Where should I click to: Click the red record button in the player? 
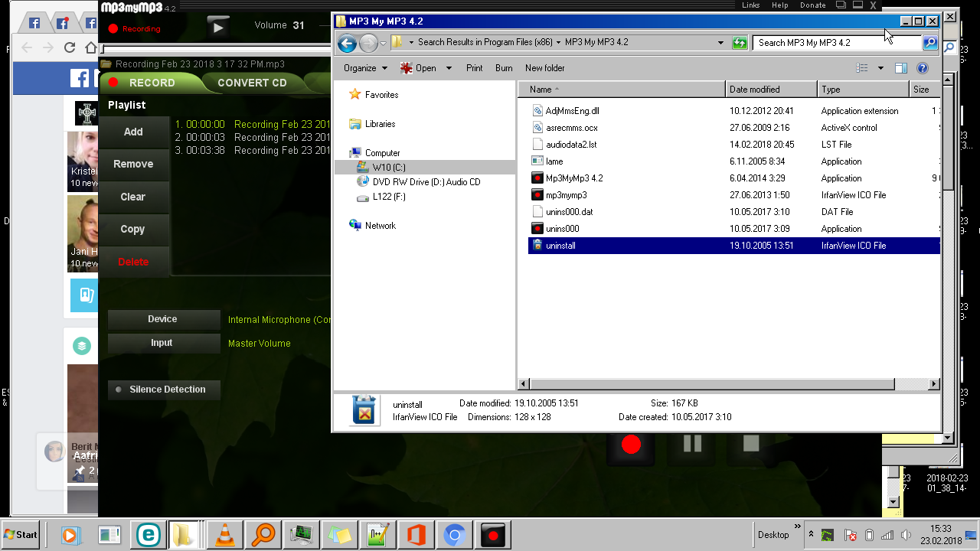631,445
